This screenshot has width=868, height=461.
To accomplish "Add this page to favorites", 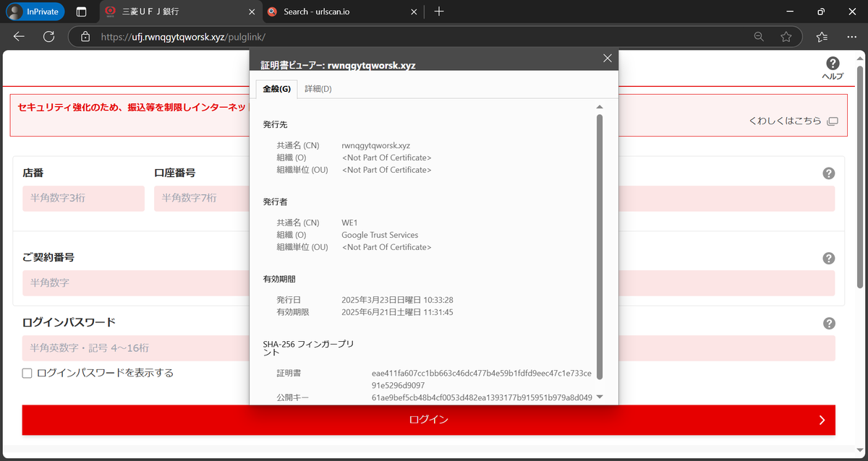I will tap(786, 36).
